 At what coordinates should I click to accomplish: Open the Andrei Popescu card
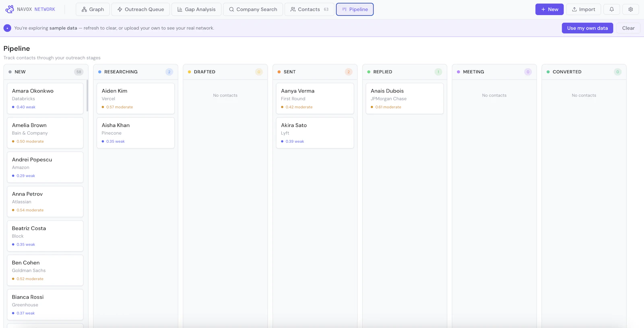pos(45,167)
